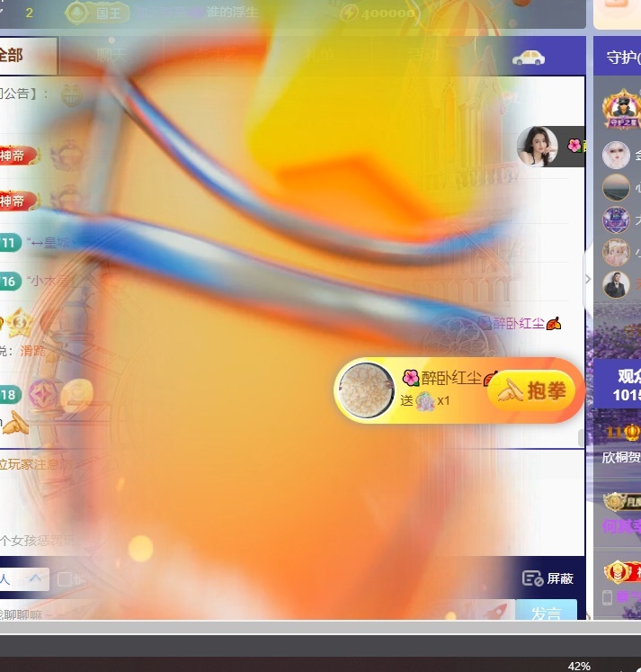Screen dimensions: 641x672
Task: Click the white car icon in tab bar
Action: point(528,57)
